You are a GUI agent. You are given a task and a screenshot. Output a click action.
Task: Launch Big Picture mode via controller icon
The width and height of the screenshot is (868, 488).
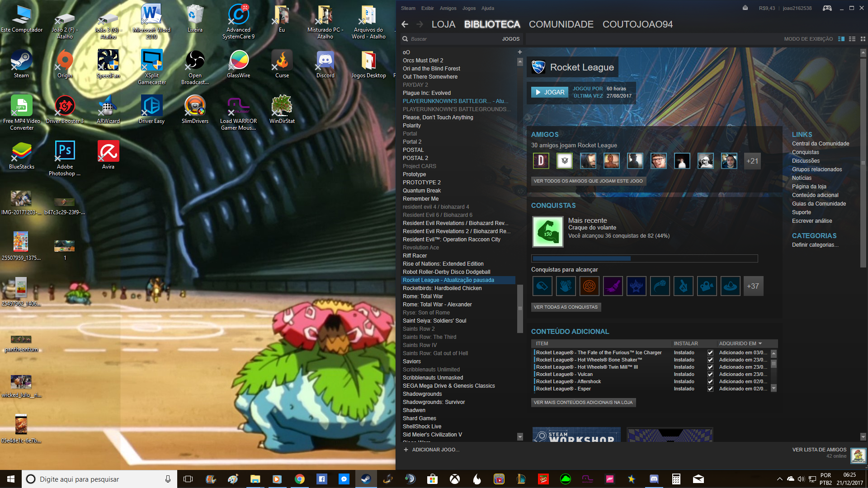[x=827, y=8]
